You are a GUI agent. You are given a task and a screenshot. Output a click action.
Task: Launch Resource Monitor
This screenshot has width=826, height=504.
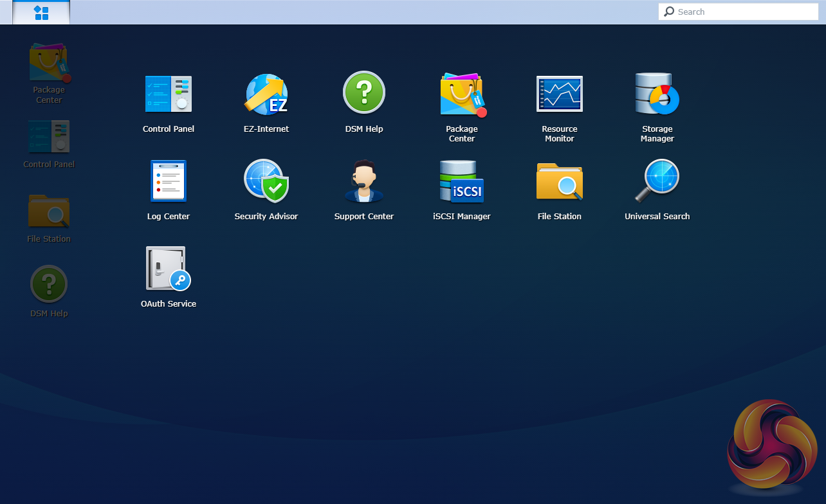559,94
